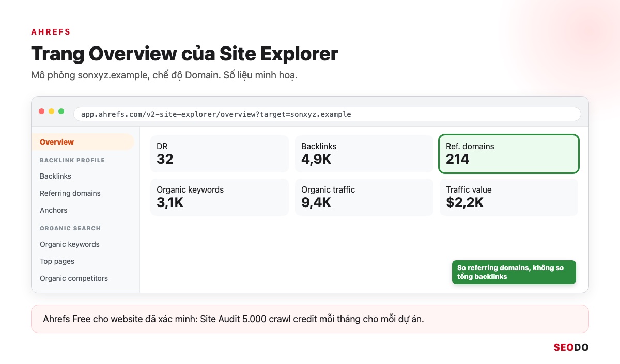Click the Traffic value $2,2K card

tap(509, 197)
